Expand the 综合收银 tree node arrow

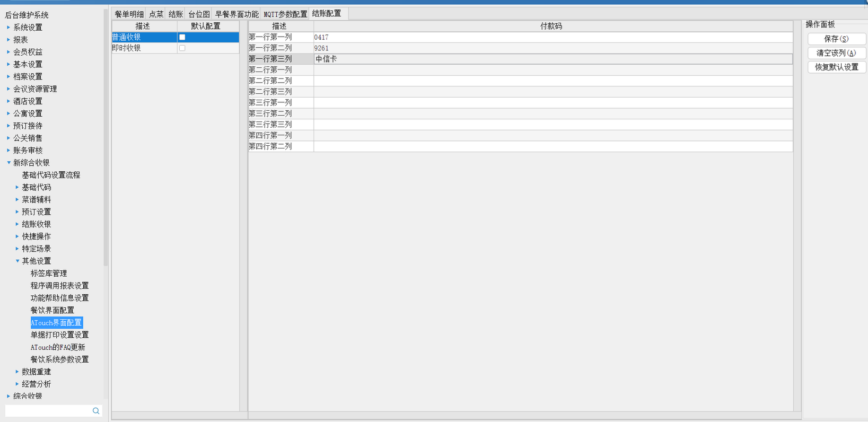click(8, 396)
